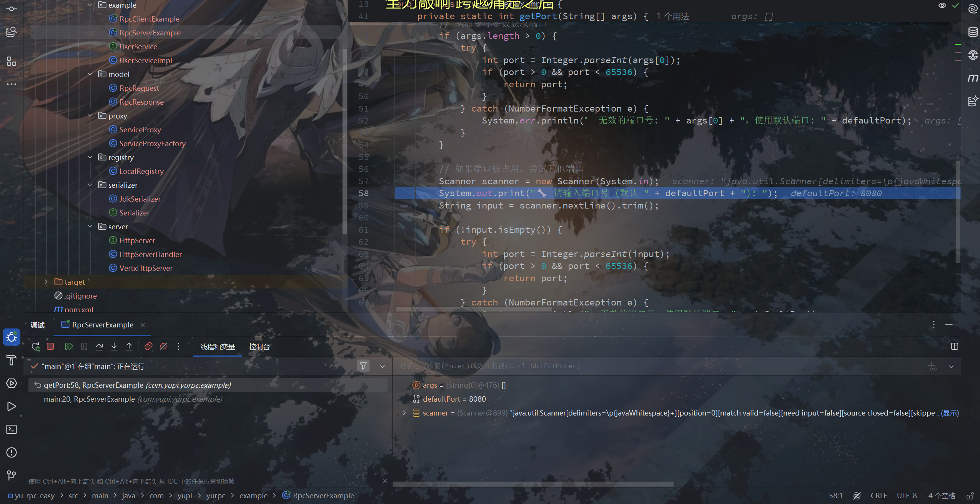Click yurpc breadcrumb in navigation bar
The width and height of the screenshot is (980, 504).
click(x=216, y=496)
